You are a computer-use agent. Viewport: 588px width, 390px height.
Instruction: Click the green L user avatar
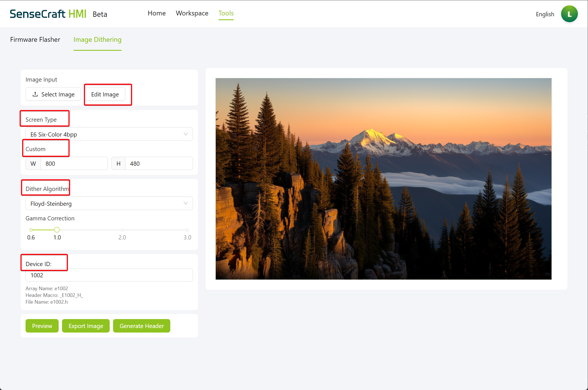click(569, 14)
